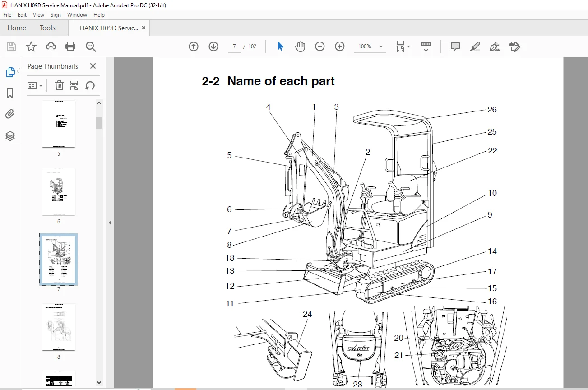Open the zoom level dropdown arrow

pyautogui.click(x=381, y=46)
